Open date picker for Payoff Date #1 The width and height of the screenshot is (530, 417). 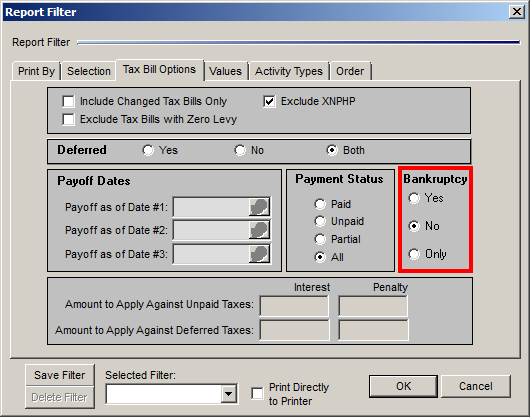click(x=259, y=207)
